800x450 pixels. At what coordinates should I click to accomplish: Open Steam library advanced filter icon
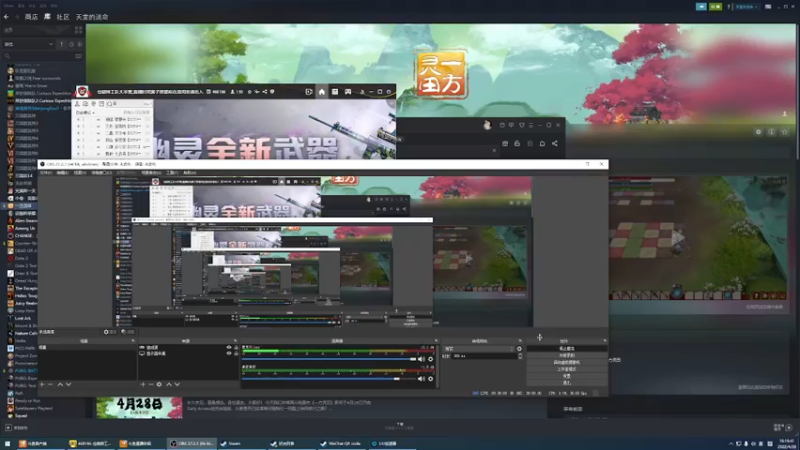click(78, 56)
